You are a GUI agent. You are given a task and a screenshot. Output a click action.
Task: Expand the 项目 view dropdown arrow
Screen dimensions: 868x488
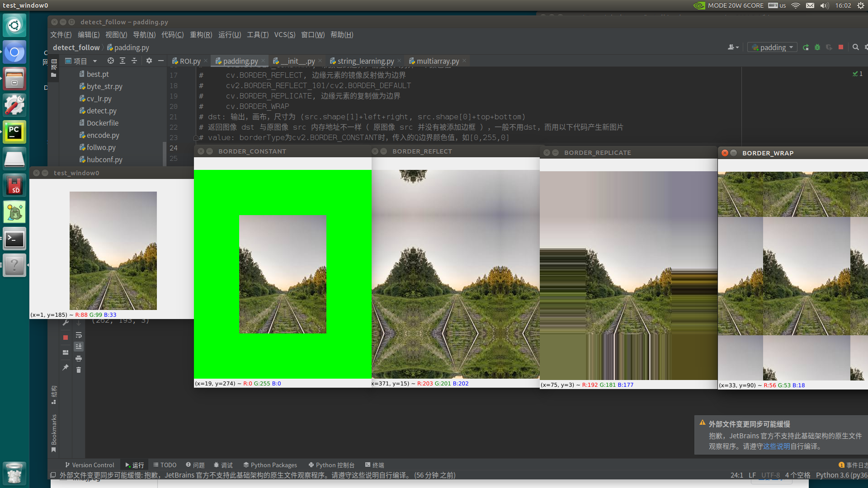[95, 61]
